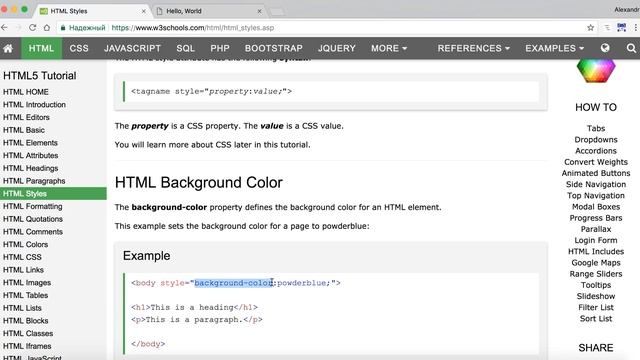Select HTML Styles in sidebar
The width and height of the screenshot is (640, 360).
coord(53,193)
